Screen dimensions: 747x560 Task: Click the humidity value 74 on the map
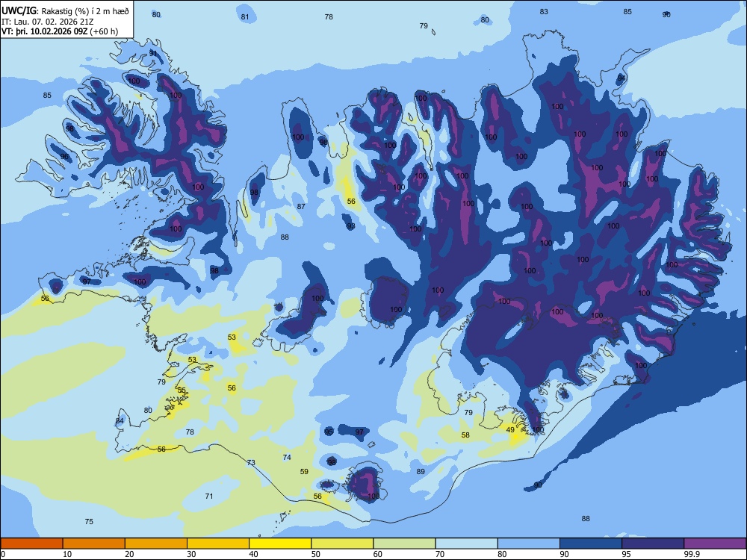click(x=286, y=457)
